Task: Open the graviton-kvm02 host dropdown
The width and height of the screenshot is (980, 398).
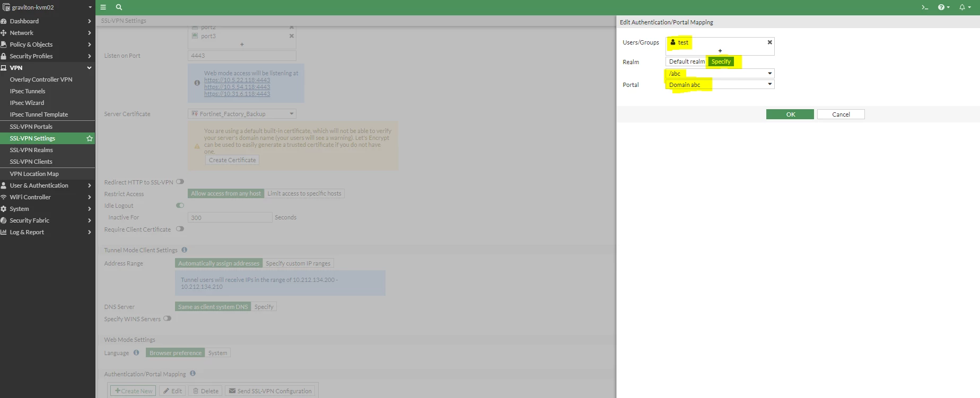Action: pos(47,7)
